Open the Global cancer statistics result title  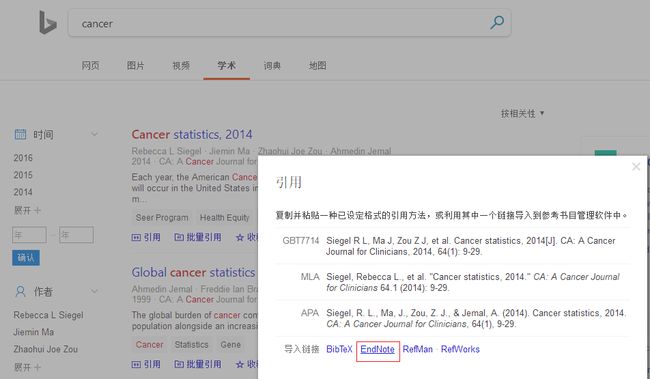coord(193,272)
